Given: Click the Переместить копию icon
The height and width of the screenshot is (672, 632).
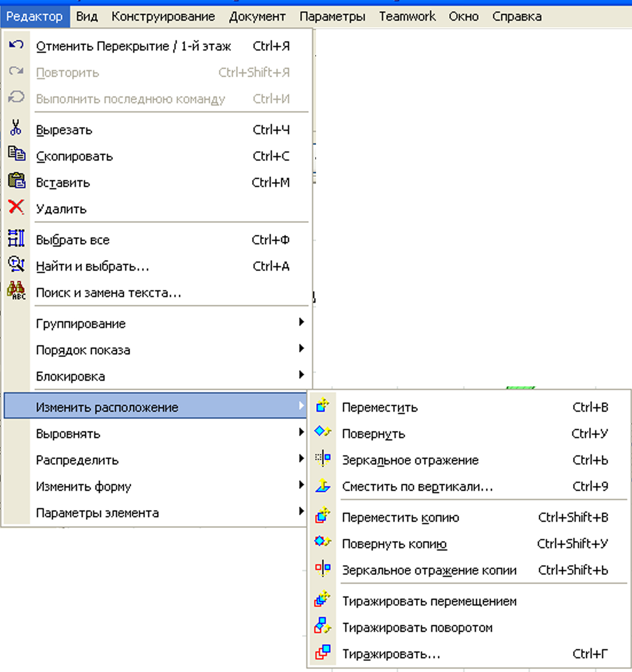Looking at the screenshot, I should tap(322, 515).
